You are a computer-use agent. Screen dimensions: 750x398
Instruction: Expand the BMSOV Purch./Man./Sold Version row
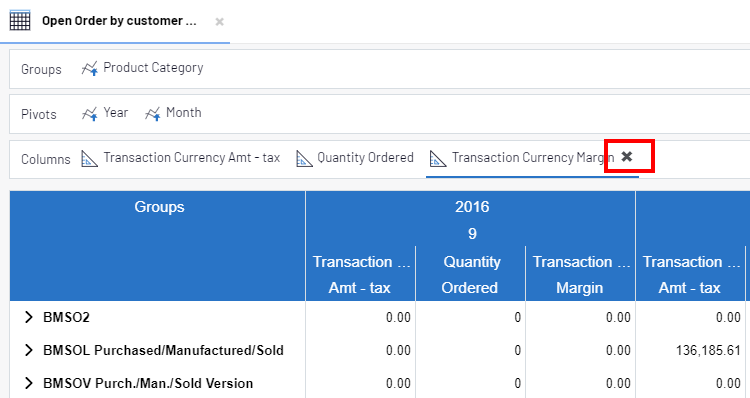click(x=29, y=383)
